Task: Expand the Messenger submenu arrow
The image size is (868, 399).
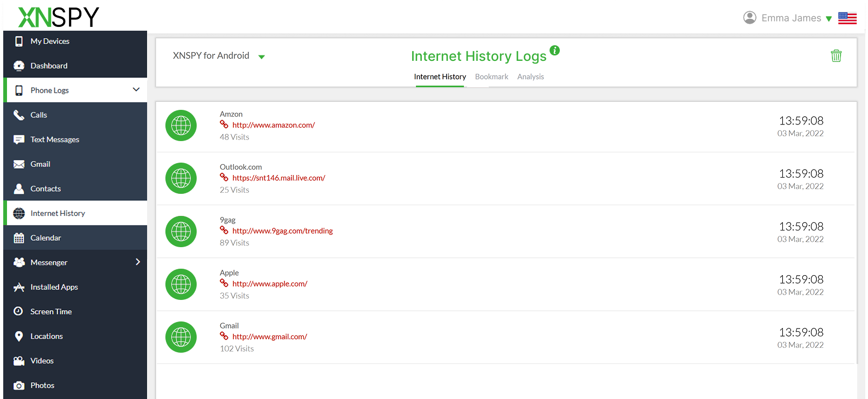Action: (x=138, y=262)
